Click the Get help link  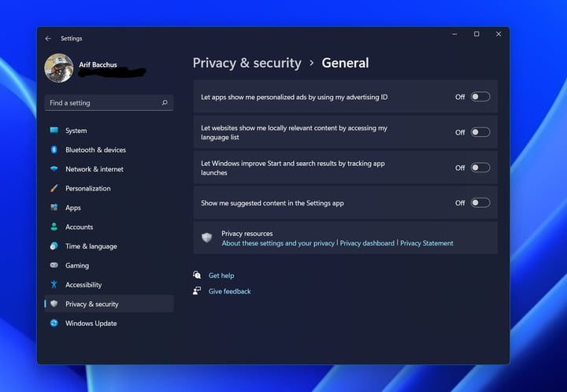[221, 276]
